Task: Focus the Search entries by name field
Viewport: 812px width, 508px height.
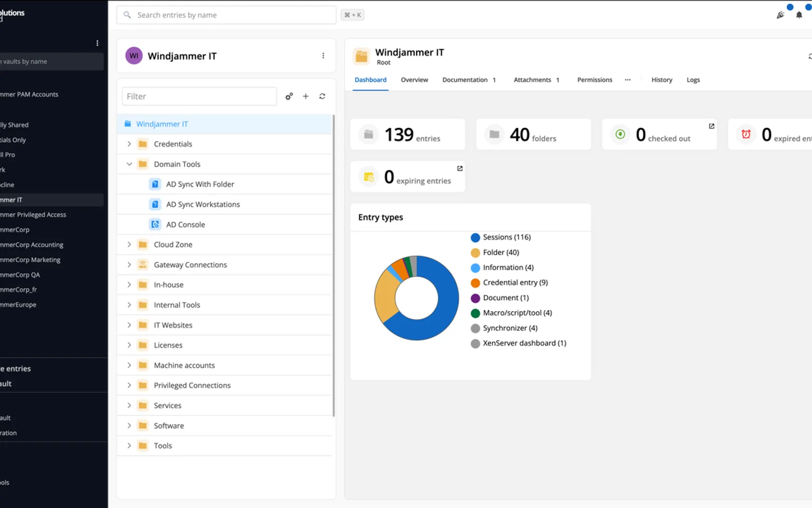Action: (x=226, y=15)
